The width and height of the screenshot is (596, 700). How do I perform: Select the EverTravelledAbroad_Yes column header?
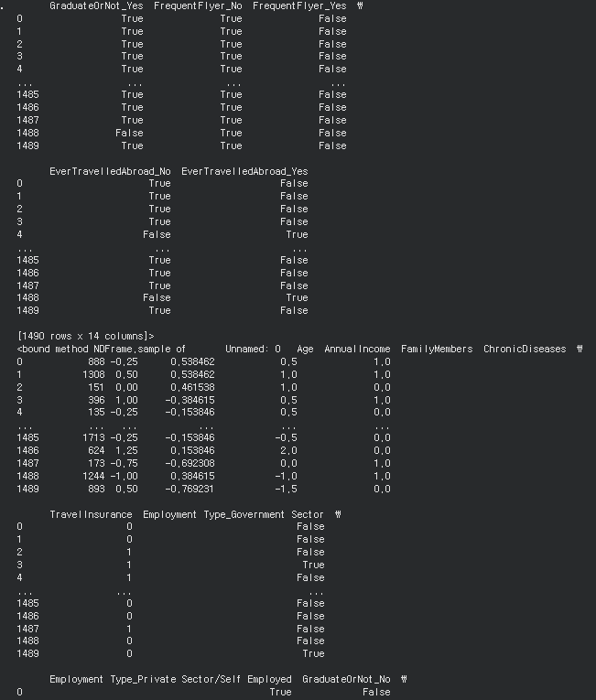click(244, 171)
